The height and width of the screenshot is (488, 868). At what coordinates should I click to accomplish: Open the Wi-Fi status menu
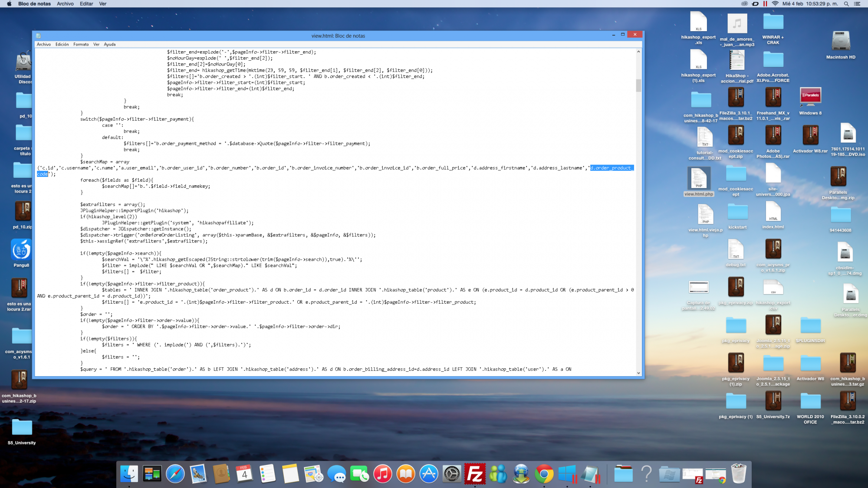(x=775, y=4)
